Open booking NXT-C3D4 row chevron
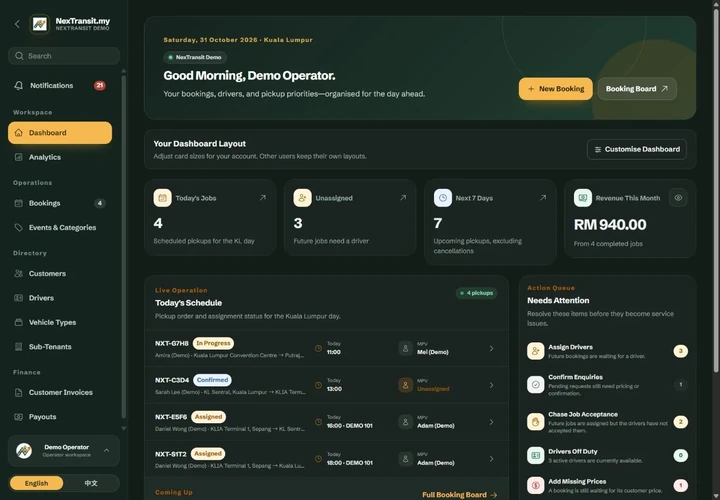The width and height of the screenshot is (720, 500). (x=491, y=385)
